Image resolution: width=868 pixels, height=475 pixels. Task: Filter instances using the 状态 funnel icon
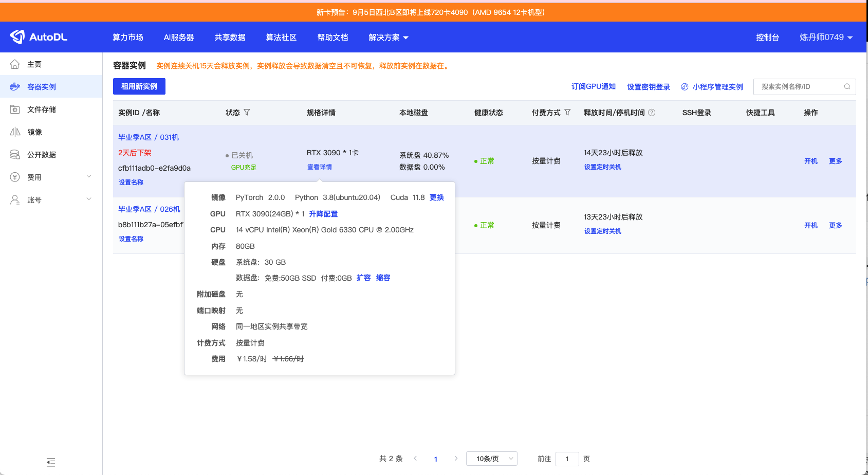point(247,113)
